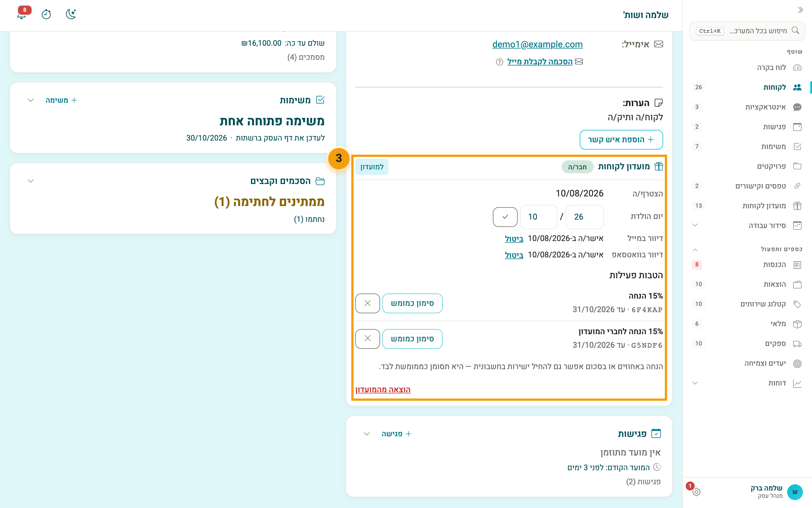Open ספקים in the sidebar
Screen dimensions: 812x508
747,344
